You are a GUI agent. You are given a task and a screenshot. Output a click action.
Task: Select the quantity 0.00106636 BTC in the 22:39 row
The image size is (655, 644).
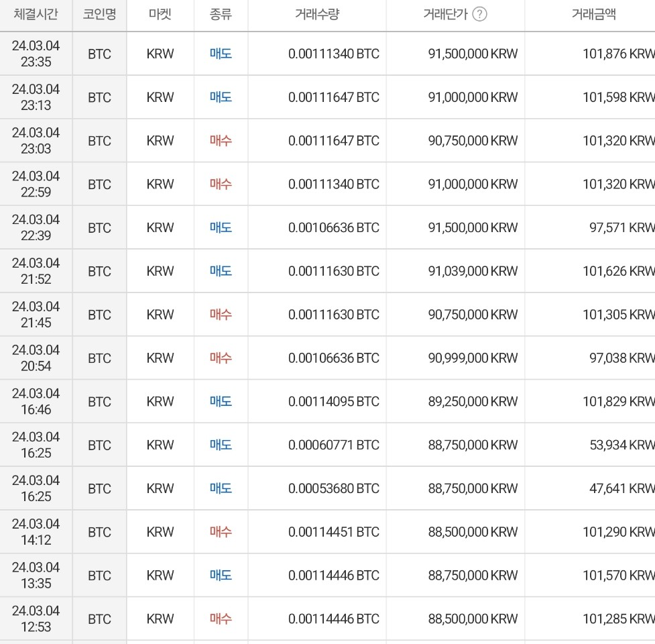(334, 227)
